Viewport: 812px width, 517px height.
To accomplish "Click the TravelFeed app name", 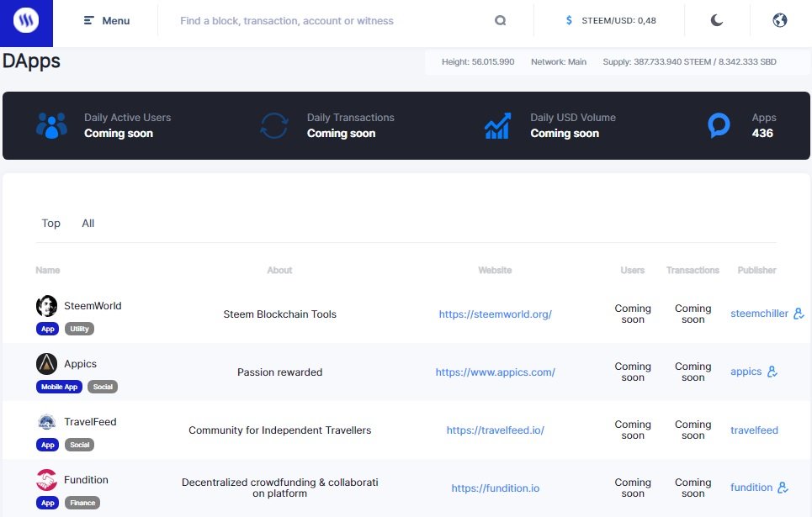I will (90, 422).
